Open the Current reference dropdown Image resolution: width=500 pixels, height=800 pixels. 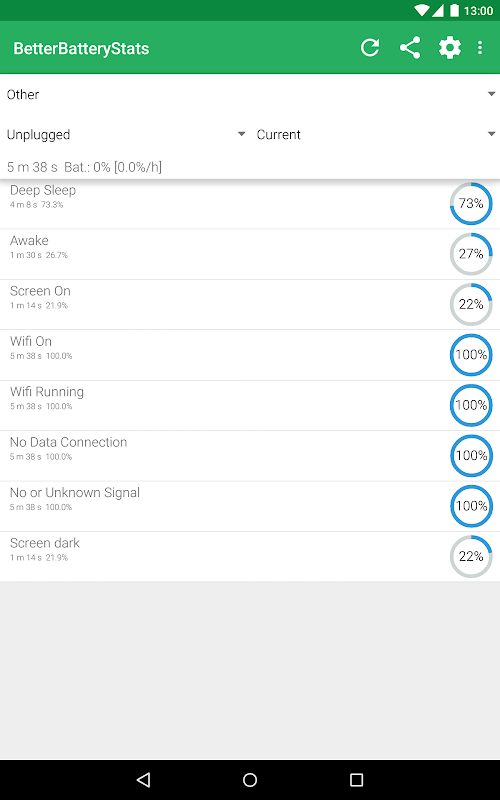(x=375, y=135)
